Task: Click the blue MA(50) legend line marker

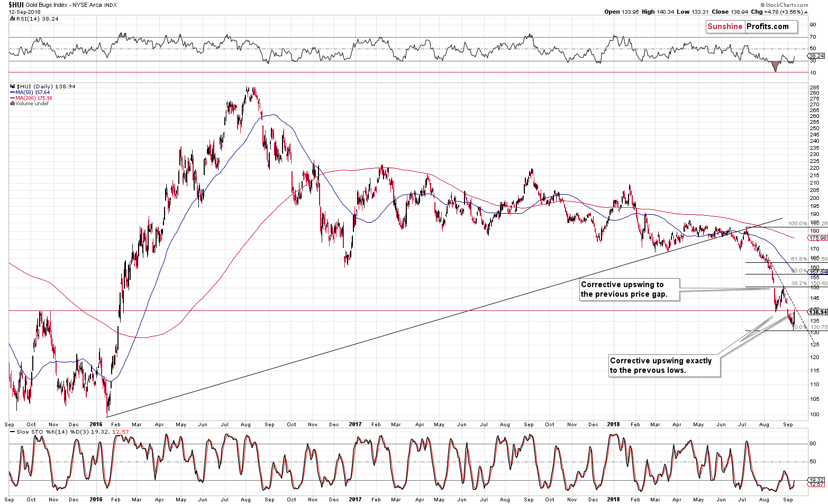Action: coord(13,92)
